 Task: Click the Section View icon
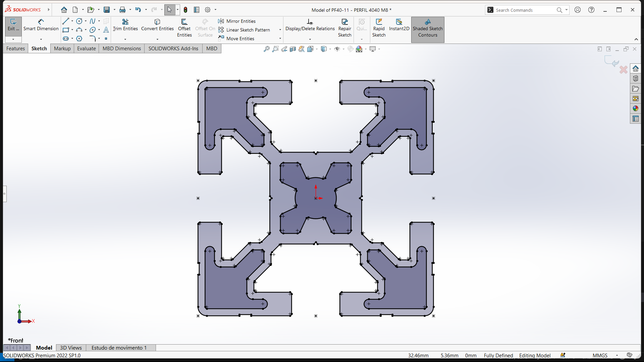point(293,49)
